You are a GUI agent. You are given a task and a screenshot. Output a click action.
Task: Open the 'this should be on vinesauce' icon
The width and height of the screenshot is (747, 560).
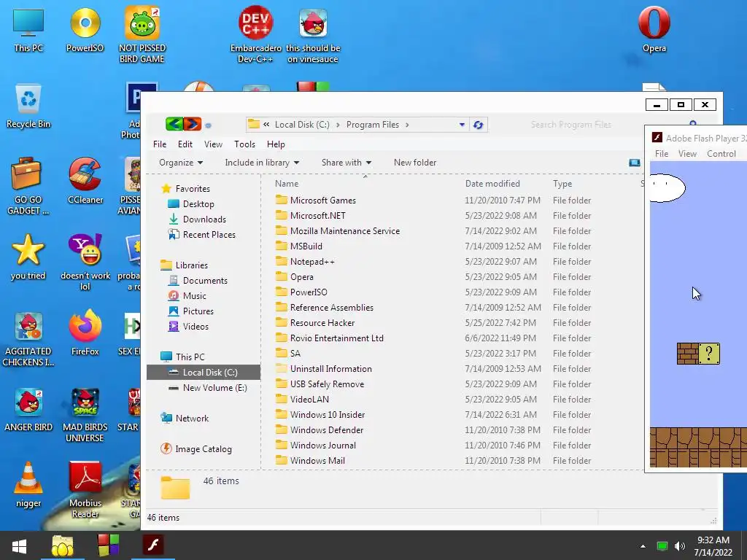(313, 36)
